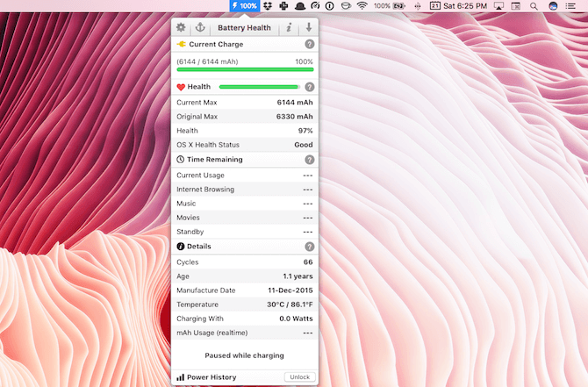The height and width of the screenshot is (387, 588).
Task: Click '(6144 / 6144 mAh)' charge text
Action: click(207, 61)
